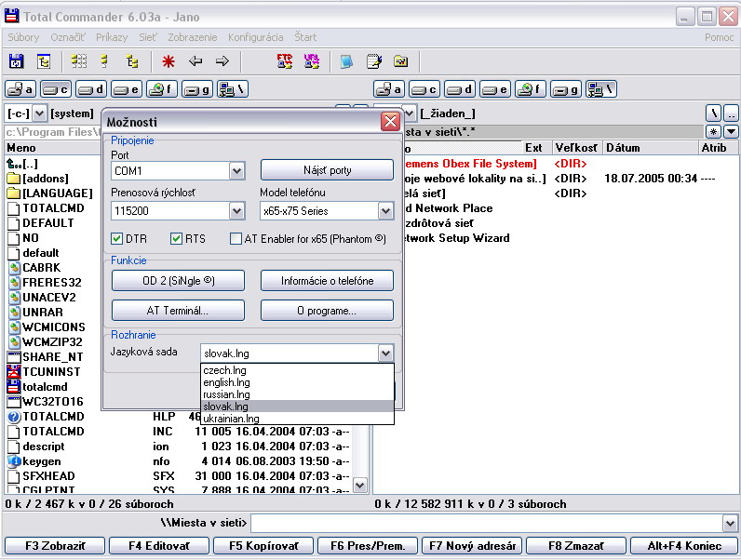Uncheck the RTS checkbox
The width and height of the screenshot is (741, 560).
(x=176, y=238)
